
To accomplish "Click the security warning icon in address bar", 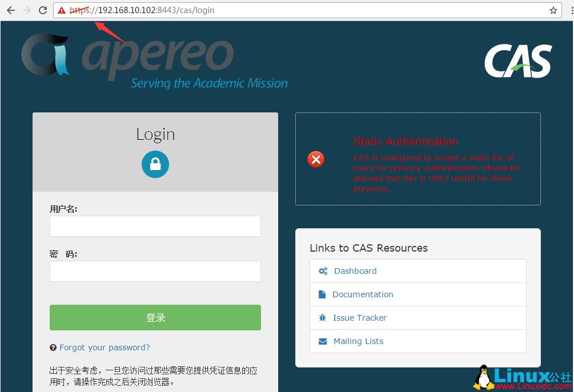I will pos(62,10).
